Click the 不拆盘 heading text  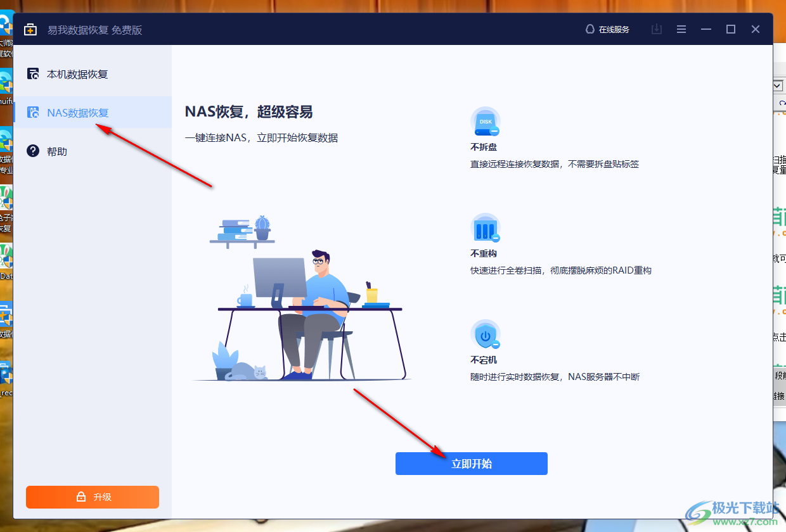pos(484,147)
